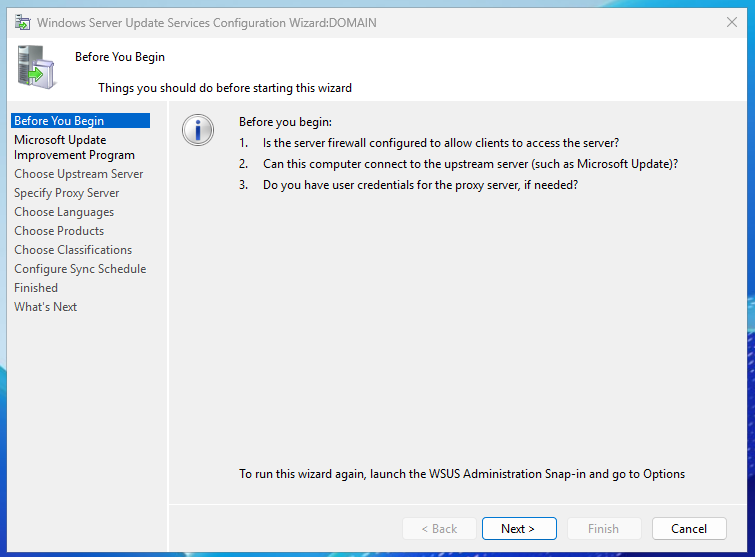Viewport: 755px width, 557px height.
Task: Select the Before You Begin step
Action: click(59, 121)
